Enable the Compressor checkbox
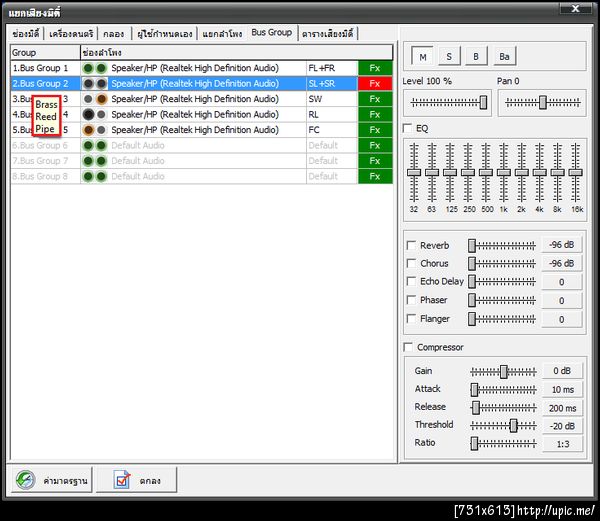This screenshot has width=600, height=521. (x=408, y=347)
